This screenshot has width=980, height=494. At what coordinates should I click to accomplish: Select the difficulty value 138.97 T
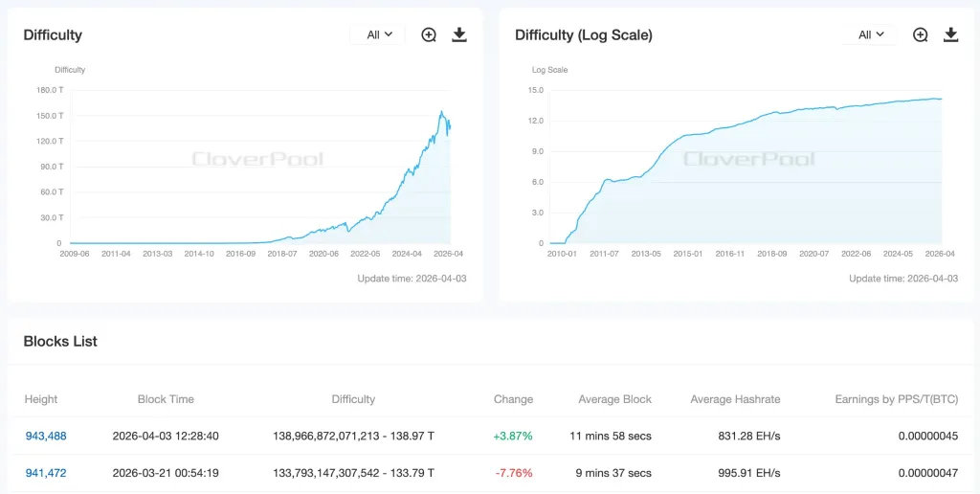coord(353,436)
